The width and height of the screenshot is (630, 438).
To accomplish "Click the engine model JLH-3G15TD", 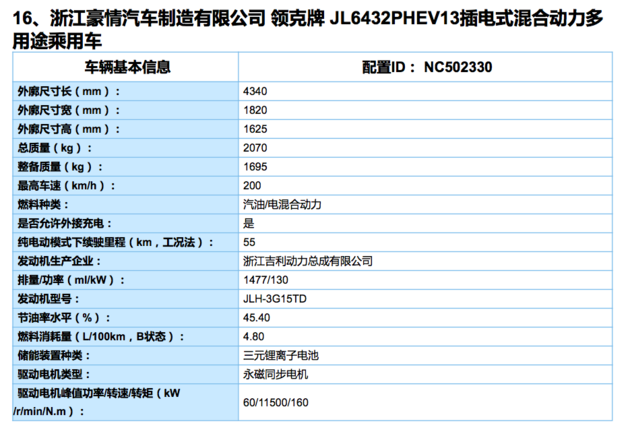I will tap(275, 299).
